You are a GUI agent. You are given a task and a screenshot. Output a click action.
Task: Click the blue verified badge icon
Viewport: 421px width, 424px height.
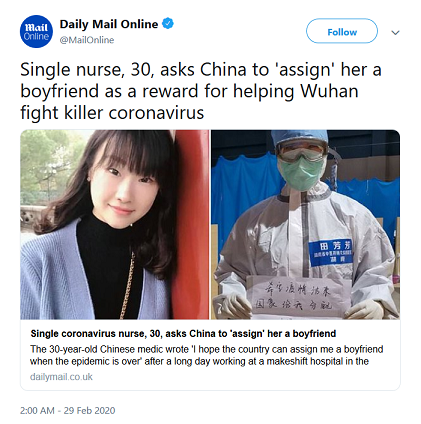click(168, 24)
